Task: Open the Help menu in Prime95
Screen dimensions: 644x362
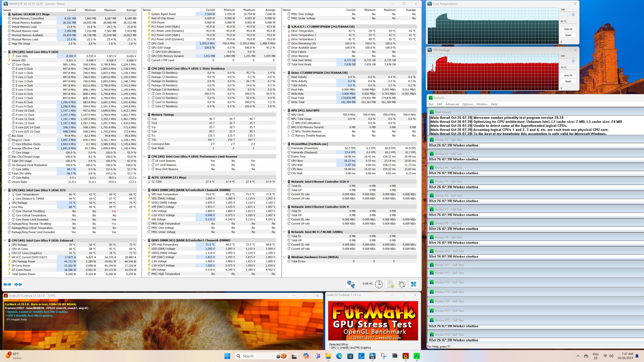Action: (x=494, y=104)
